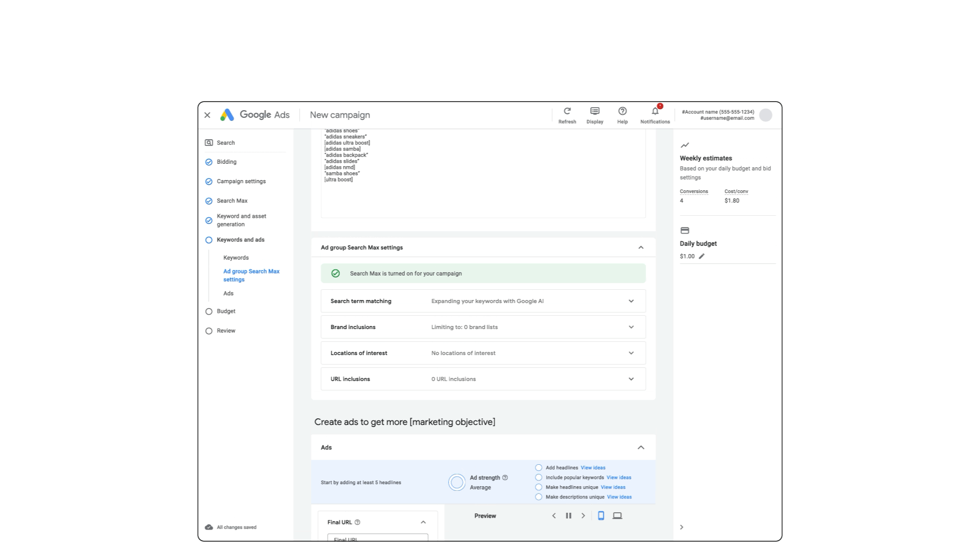Viewport: 980px width, 551px height.
Task: Select Make headlines unique radio option
Action: [538, 487]
